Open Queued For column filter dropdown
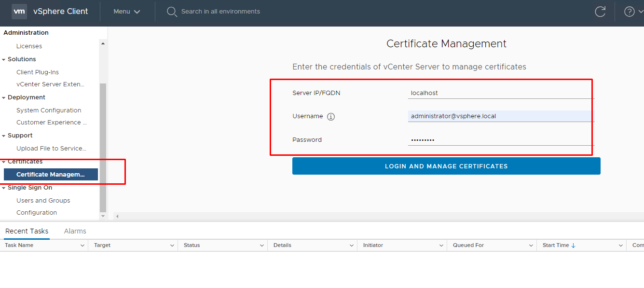644x288 pixels. 531,246
